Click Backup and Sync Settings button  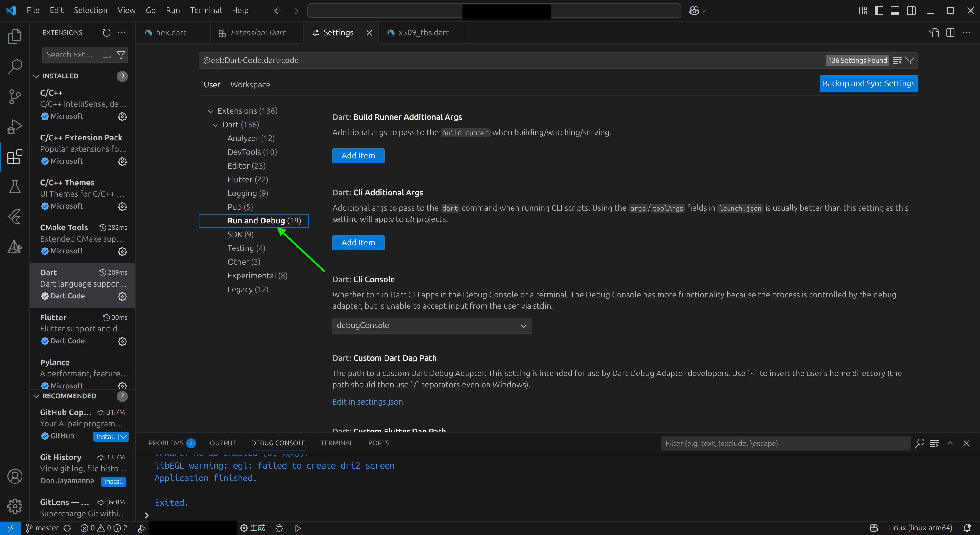[x=868, y=84]
